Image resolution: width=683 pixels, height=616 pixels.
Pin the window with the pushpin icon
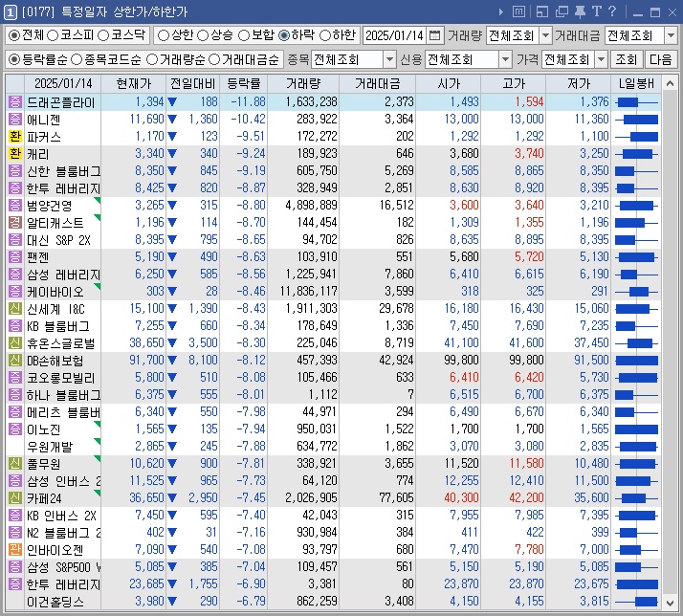581,11
